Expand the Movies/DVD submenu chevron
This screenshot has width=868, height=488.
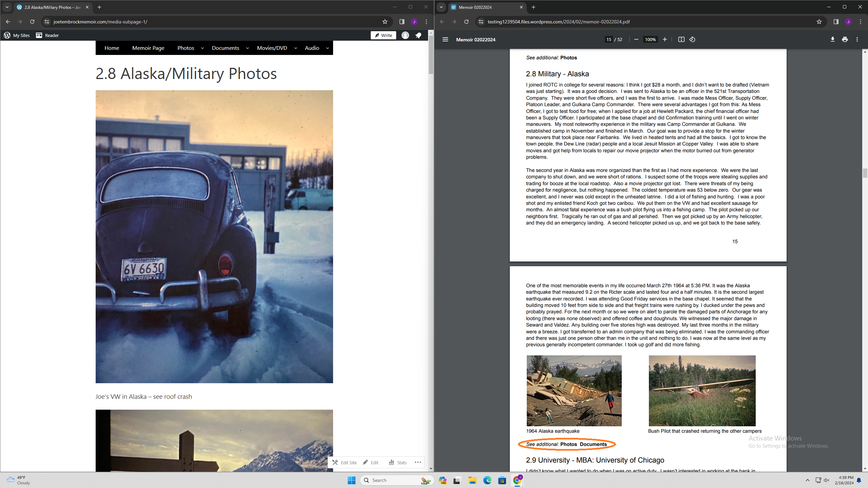click(x=295, y=48)
